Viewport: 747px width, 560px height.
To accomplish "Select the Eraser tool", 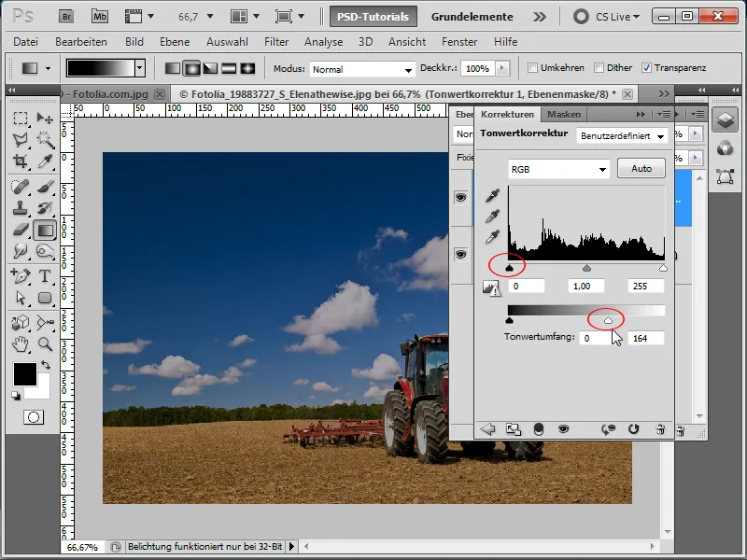I will (x=20, y=230).
